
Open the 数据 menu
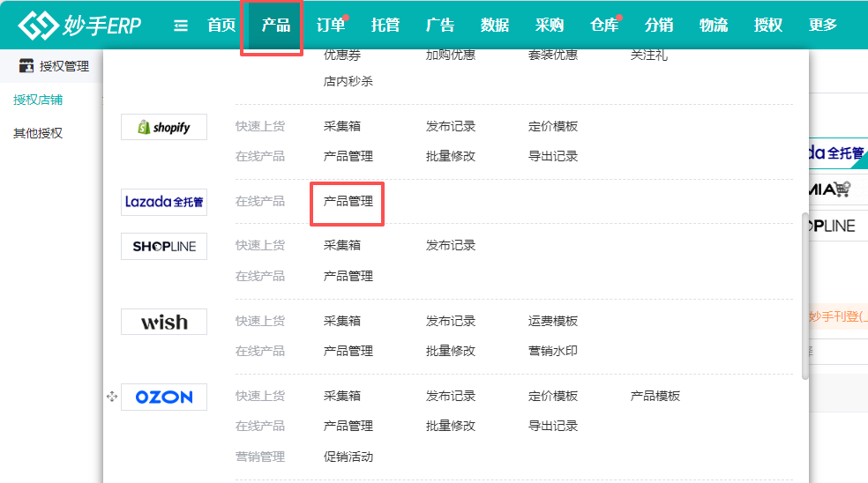[495, 25]
